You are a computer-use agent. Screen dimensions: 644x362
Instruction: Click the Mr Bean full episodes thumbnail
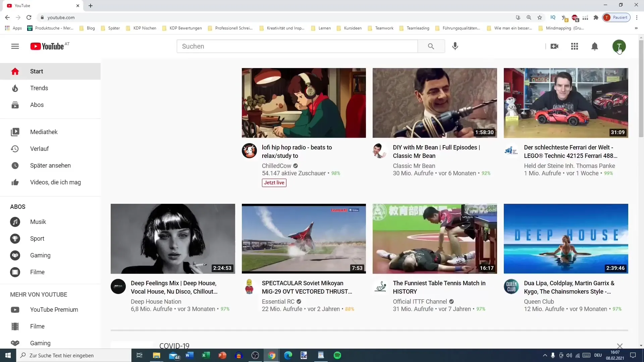tap(435, 103)
